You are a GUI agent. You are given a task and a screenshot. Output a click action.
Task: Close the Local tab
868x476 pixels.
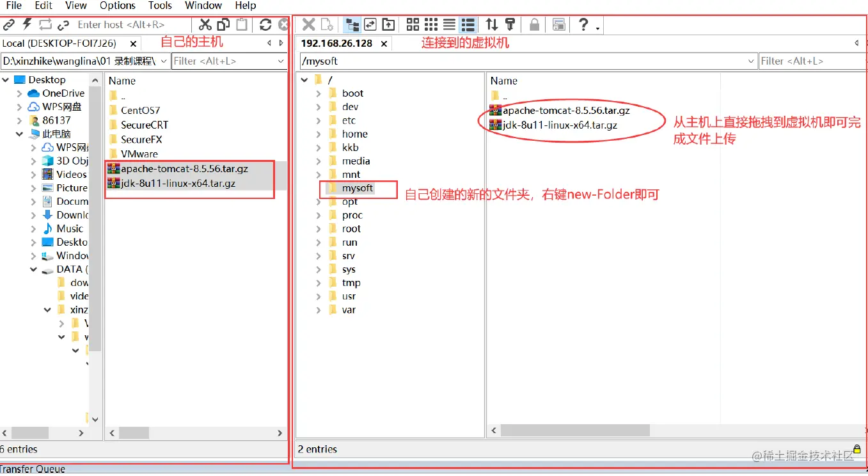[x=133, y=44]
